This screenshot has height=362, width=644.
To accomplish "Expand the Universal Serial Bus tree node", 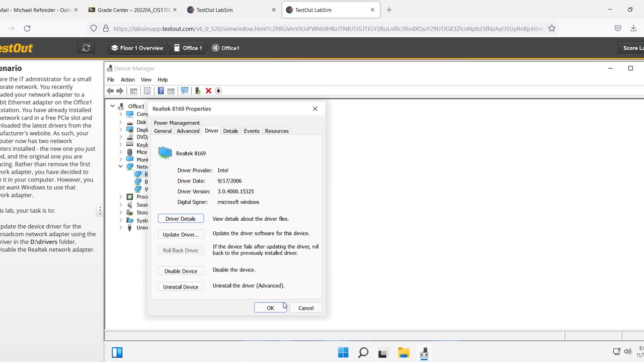I will click(x=121, y=228).
